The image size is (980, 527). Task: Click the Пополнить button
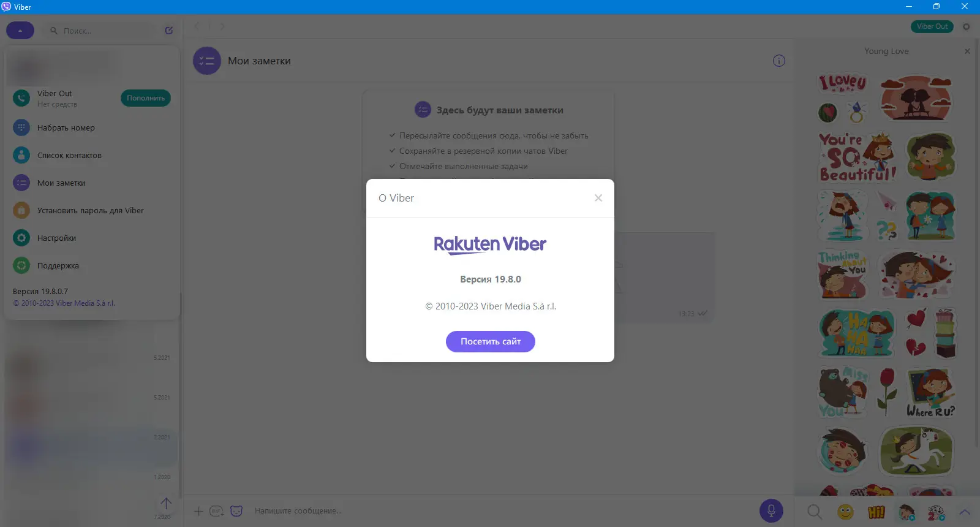click(x=146, y=98)
